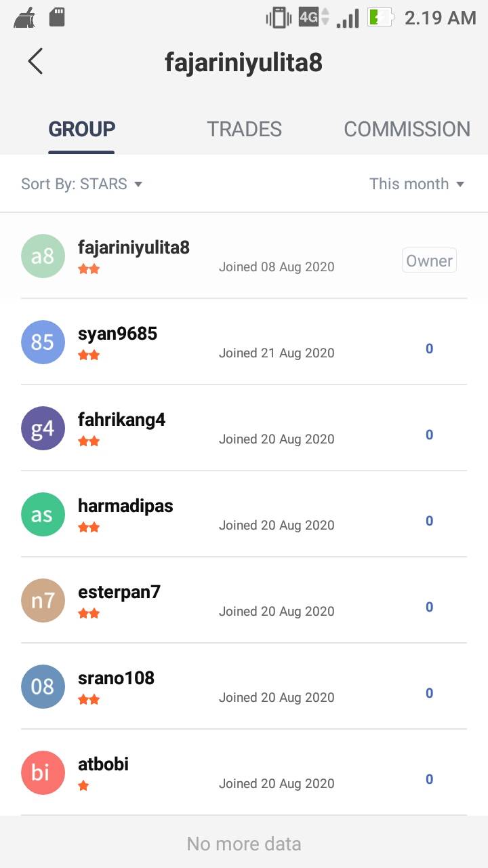Tap the Joined date of srano108
488x868 pixels.
(276, 697)
